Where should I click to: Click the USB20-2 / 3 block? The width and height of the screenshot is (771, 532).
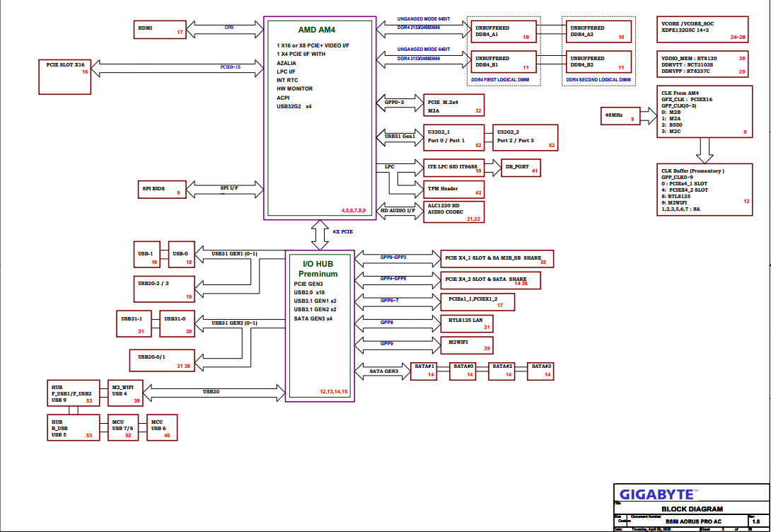pyautogui.click(x=164, y=289)
